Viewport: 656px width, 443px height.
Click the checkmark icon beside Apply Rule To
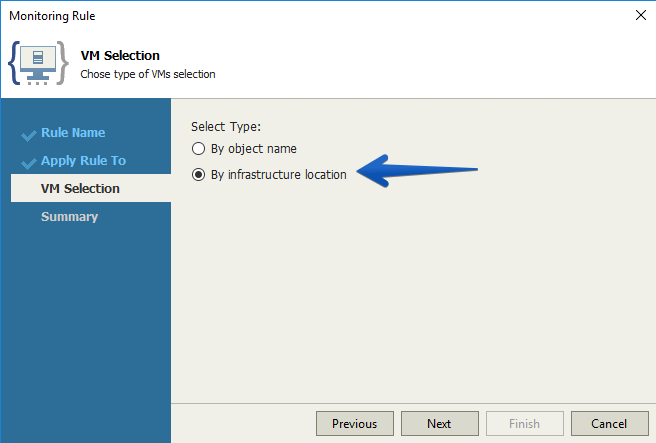28,163
